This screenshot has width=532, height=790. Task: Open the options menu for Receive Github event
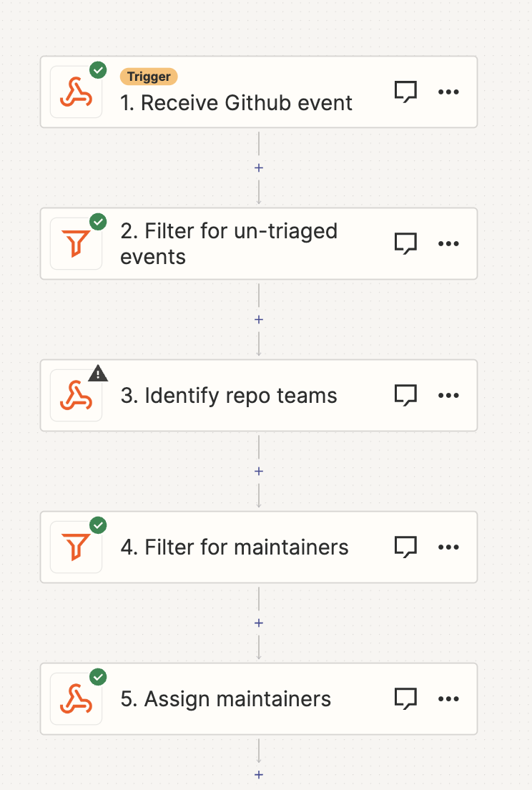click(x=448, y=92)
